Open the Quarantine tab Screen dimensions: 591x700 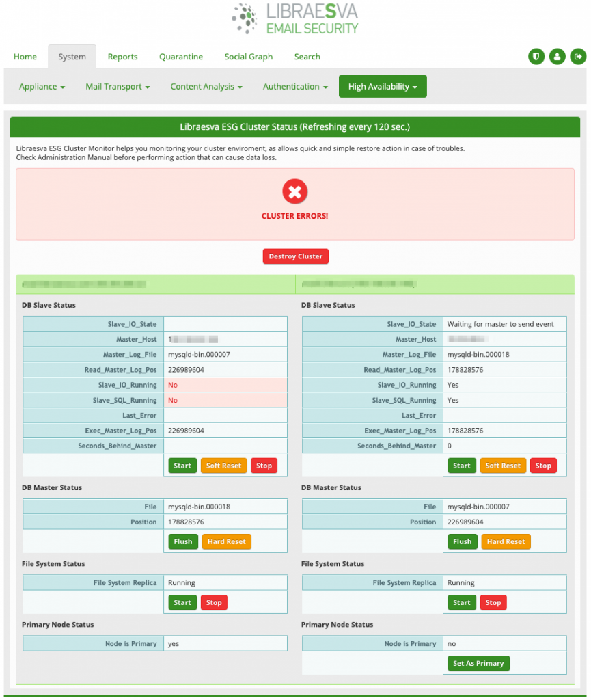click(x=180, y=57)
